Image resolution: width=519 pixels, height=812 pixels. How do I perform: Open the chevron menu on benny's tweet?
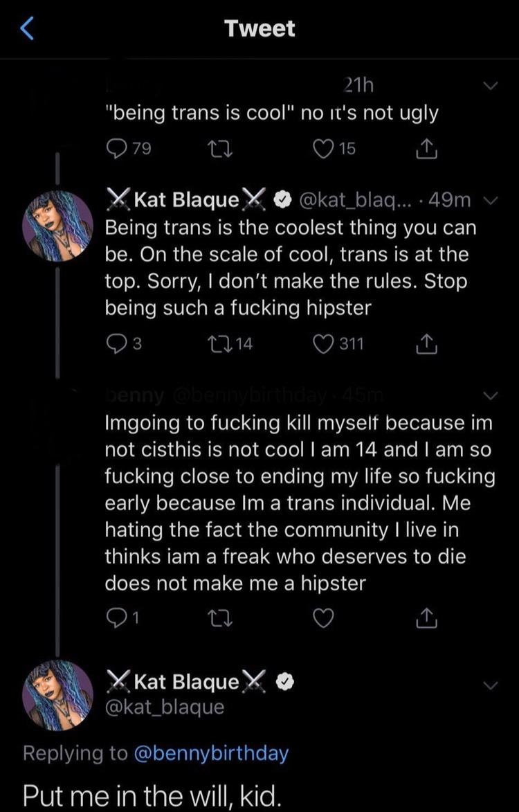pyautogui.click(x=491, y=396)
